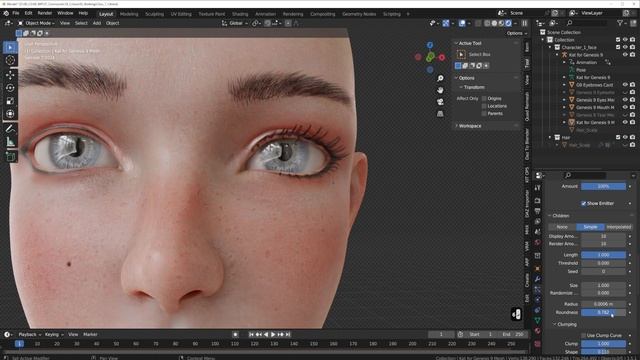Select the Add Cube tool
Screen dimensions: 640x360
10,156
